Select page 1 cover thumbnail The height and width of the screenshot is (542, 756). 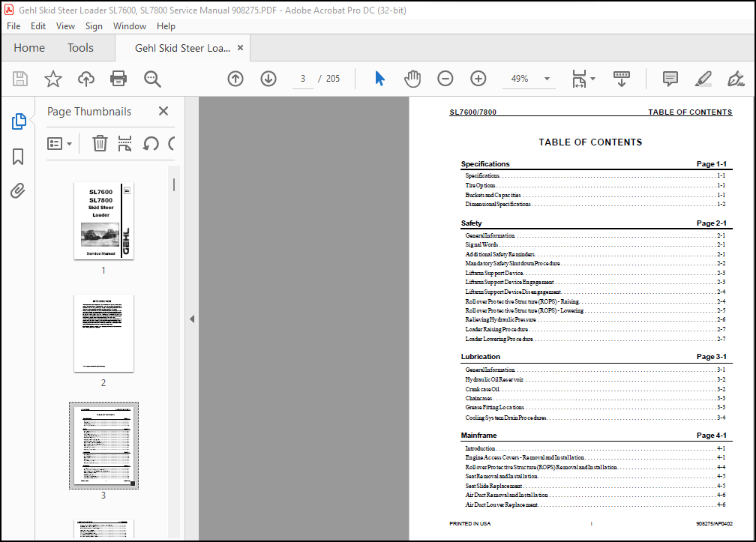pos(103,221)
